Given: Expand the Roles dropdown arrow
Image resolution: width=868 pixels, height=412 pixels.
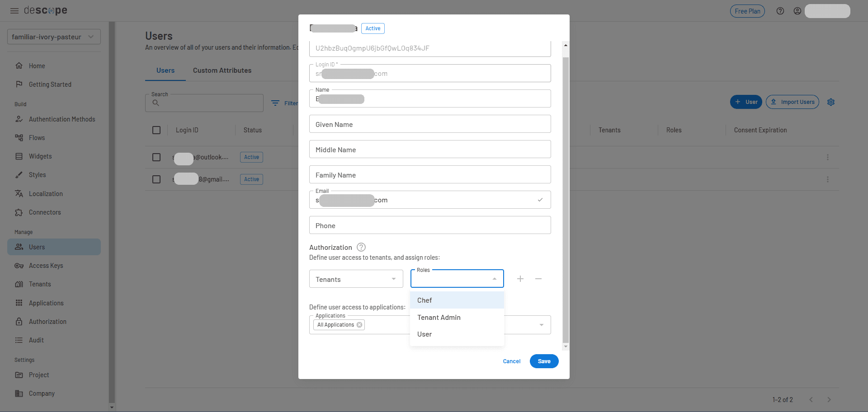Looking at the screenshot, I should 494,279.
